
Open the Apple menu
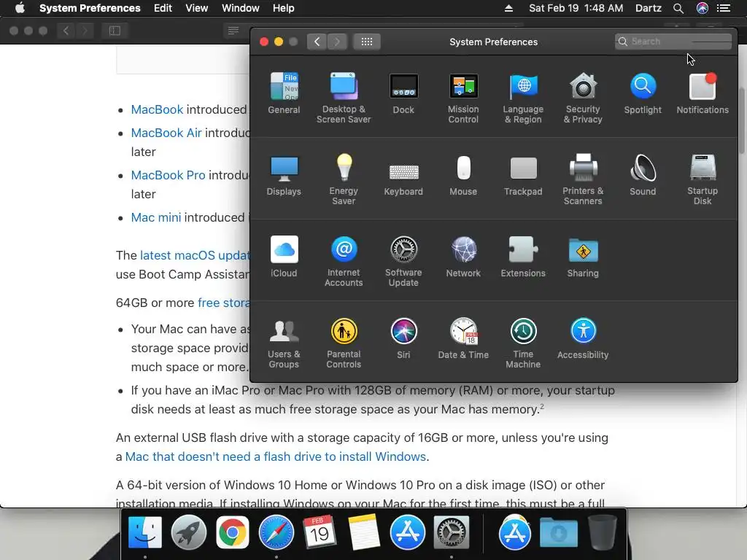[x=20, y=8]
